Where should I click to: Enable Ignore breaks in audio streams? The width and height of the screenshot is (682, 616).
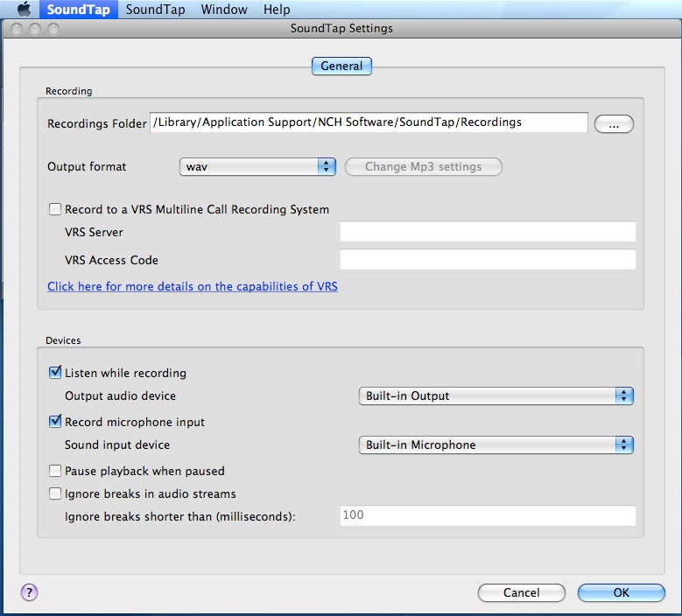click(55, 493)
